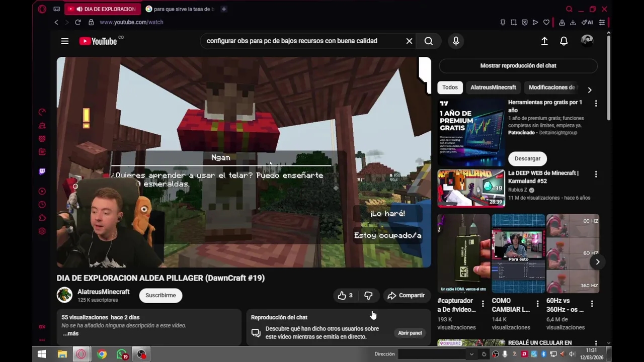The width and height of the screenshot is (644, 362).
Task: Select the Modificaciones de filter chip
Action: click(552, 87)
